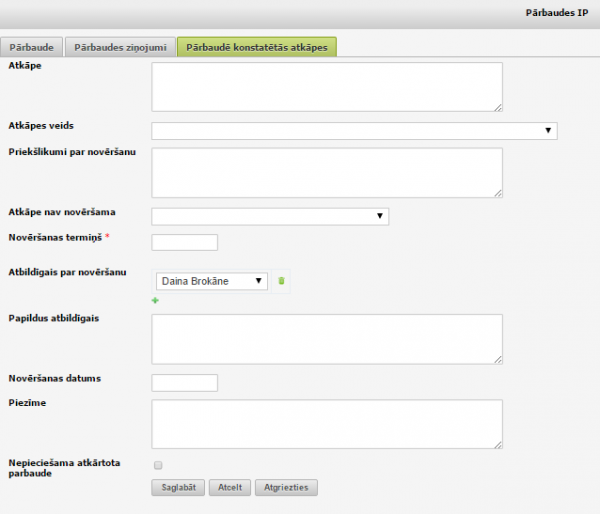This screenshot has height=514, width=600.
Task: Open the Atkāpes veids dropdown
Action: pyautogui.click(x=354, y=131)
